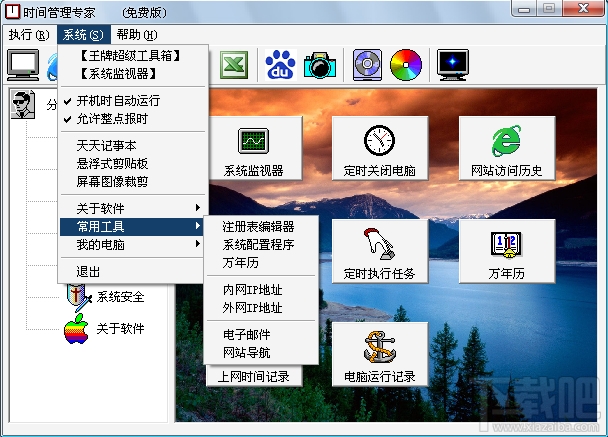This screenshot has height=437, width=608.
Task: Open the Excel toolbar icon
Action: pos(234,65)
